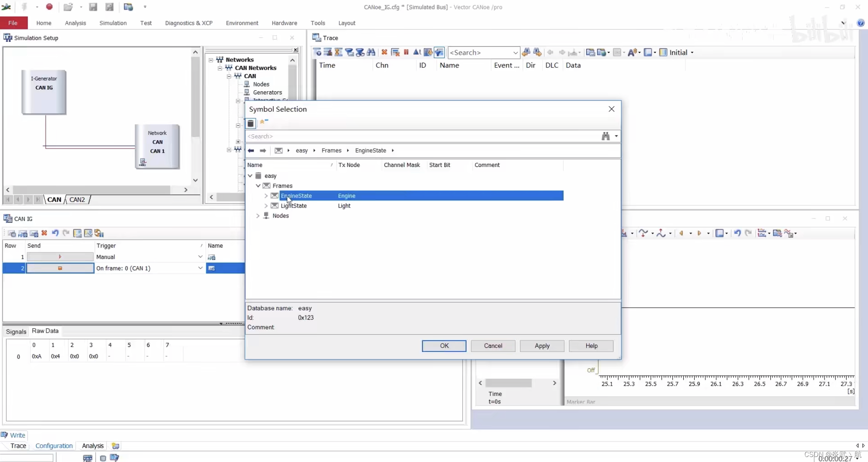Expand the Nodes tree item
The image size is (868, 462).
(258, 216)
